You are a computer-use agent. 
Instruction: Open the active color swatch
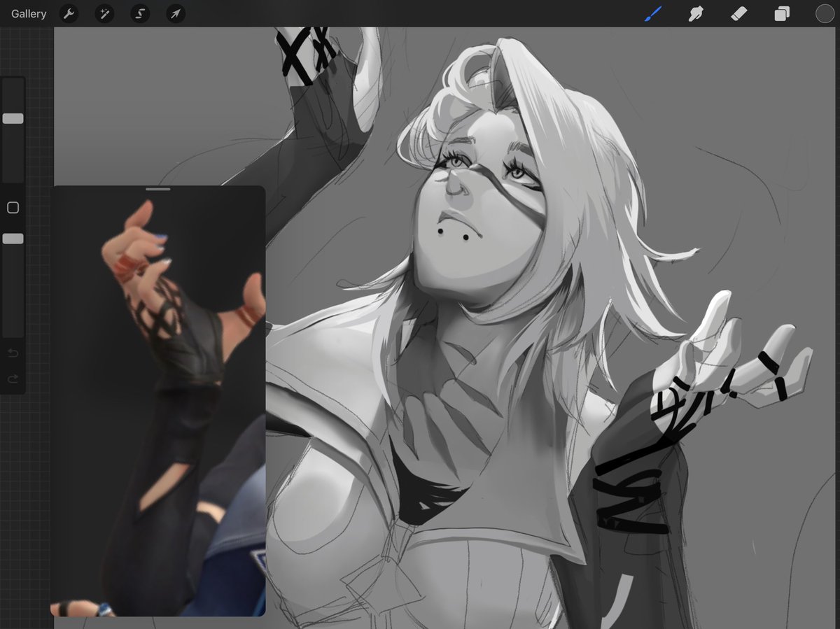[x=825, y=13]
